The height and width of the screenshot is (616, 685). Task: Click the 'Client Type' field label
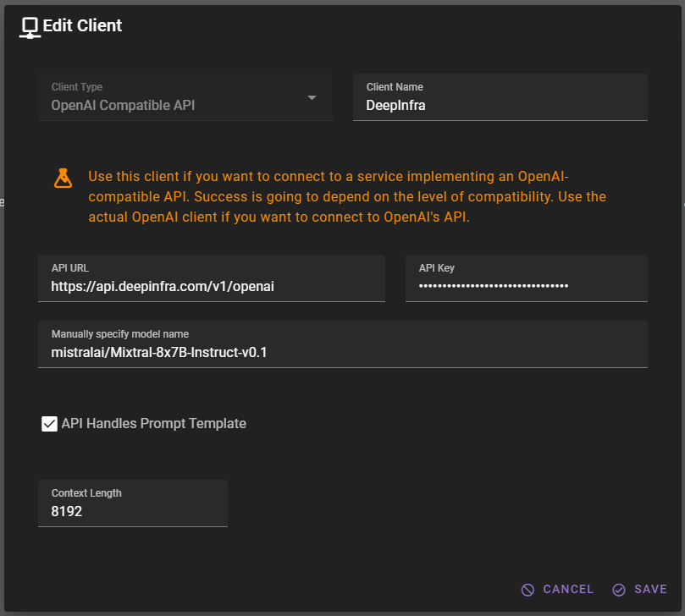[x=77, y=87]
